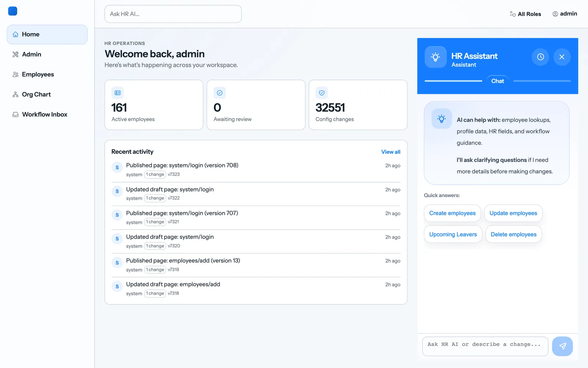Choose Create employees quick answer
The width and height of the screenshot is (588, 368).
point(452,213)
